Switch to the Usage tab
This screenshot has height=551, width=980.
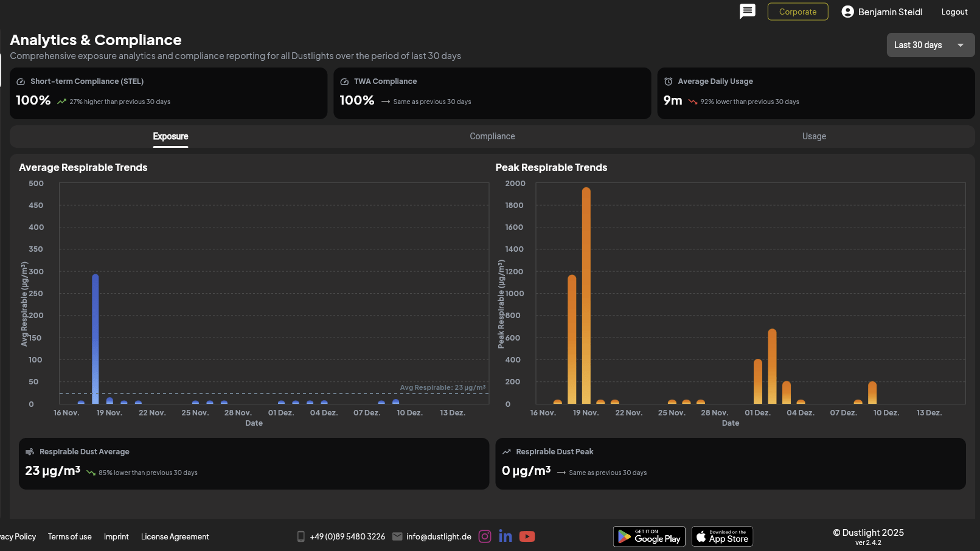814,136
